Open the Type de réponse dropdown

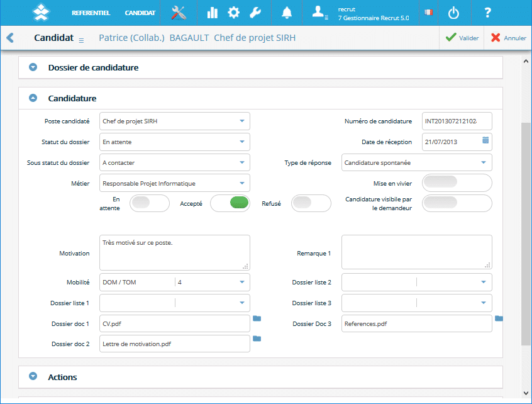[417, 162]
